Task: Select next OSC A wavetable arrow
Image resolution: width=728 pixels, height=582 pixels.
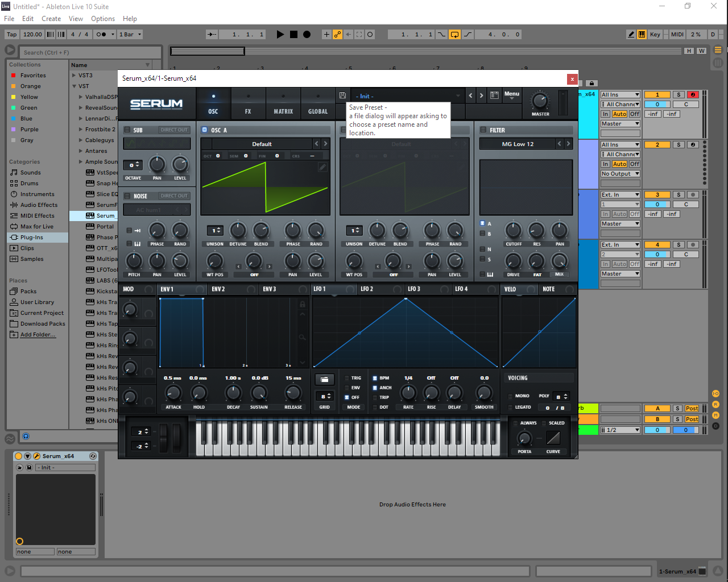Action: coord(325,144)
